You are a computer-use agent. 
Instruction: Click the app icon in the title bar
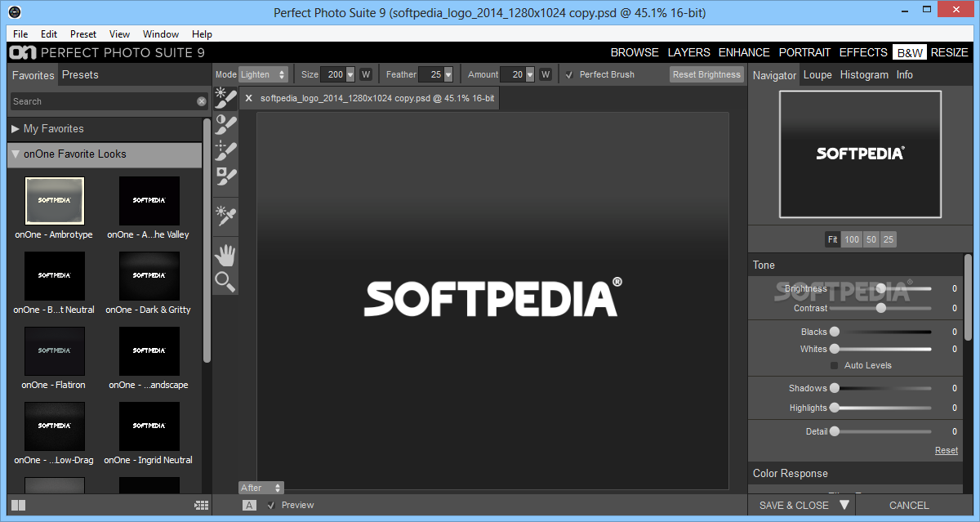(x=14, y=12)
